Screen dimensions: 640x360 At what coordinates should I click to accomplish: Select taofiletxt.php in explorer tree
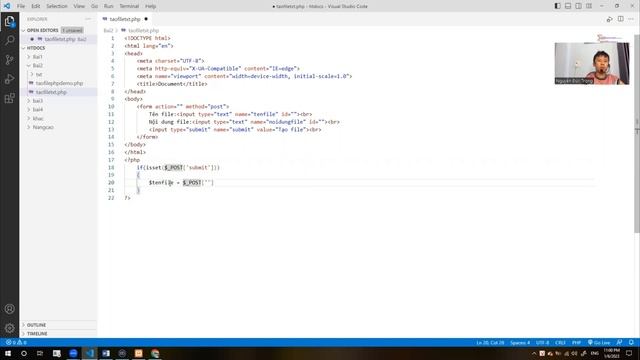click(x=51, y=92)
